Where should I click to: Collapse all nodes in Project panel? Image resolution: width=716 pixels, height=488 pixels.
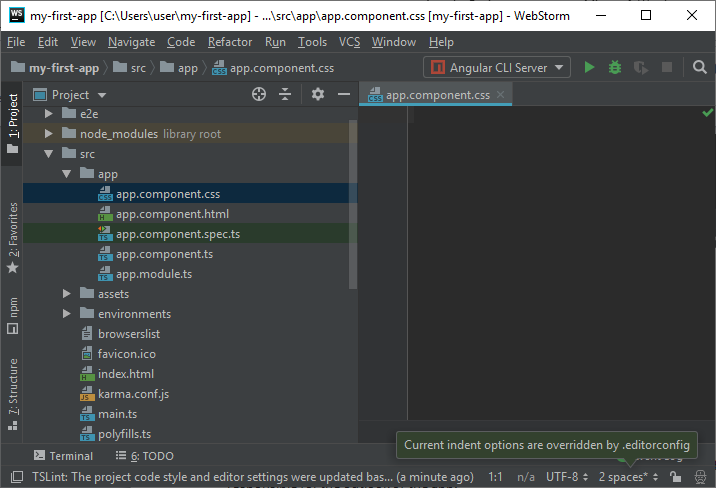tap(285, 94)
